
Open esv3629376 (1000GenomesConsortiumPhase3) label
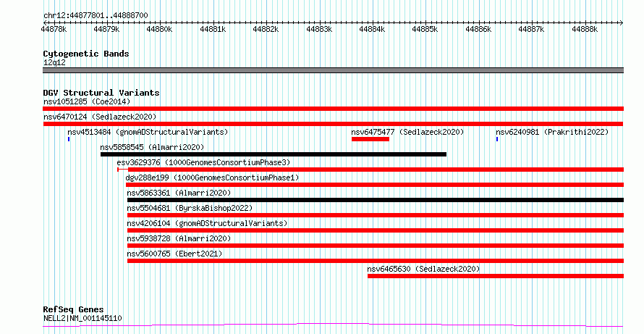coord(203,162)
